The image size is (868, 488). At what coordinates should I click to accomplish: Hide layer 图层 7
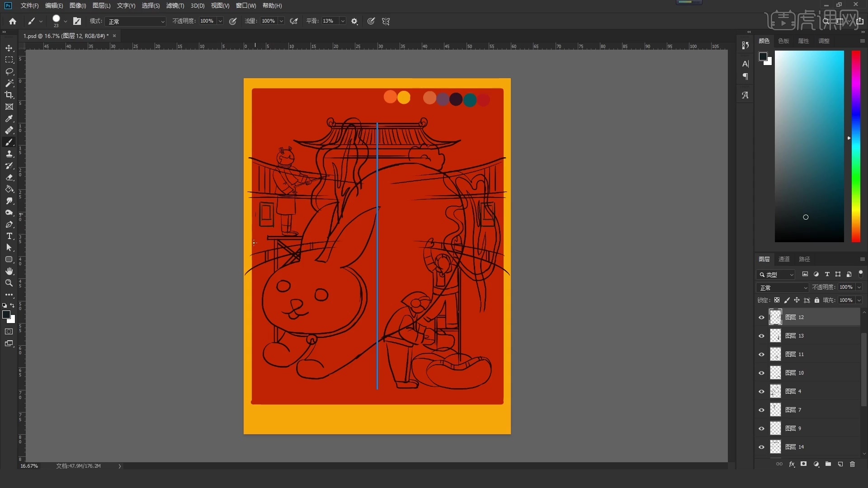coord(761,410)
